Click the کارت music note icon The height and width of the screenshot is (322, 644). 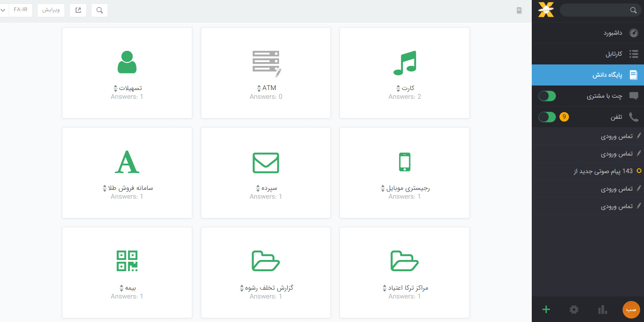(x=405, y=63)
